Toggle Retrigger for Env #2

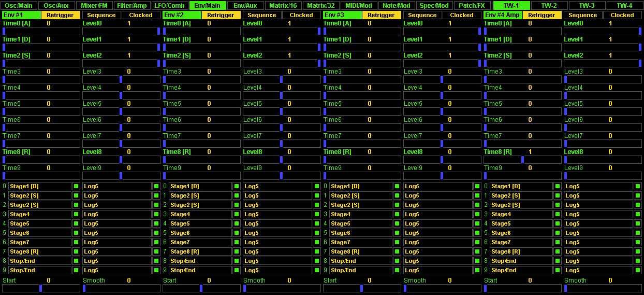pyautogui.click(x=221, y=15)
